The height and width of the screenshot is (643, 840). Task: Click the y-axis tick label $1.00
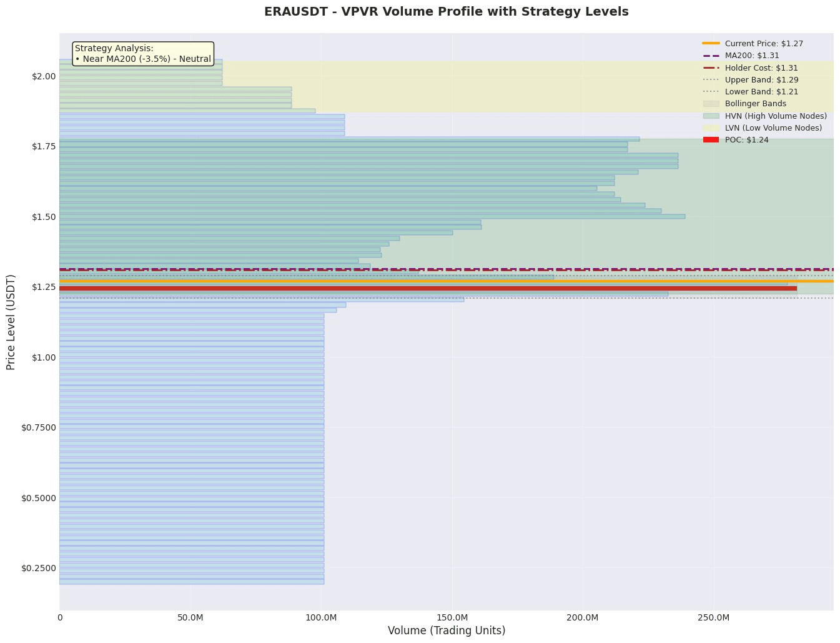click(44, 357)
